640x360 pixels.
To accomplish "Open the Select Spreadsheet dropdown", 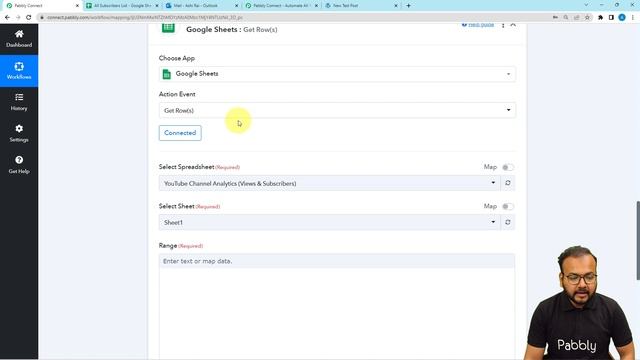I will click(x=329, y=183).
